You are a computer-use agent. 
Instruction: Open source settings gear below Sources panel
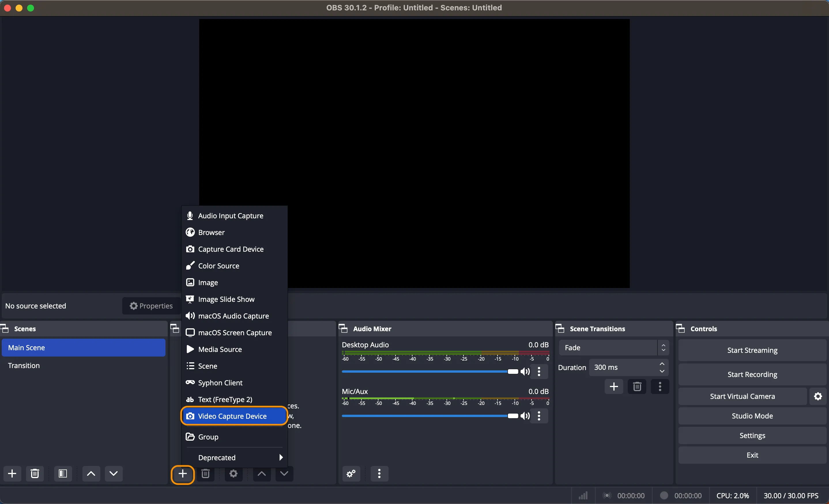click(x=233, y=474)
